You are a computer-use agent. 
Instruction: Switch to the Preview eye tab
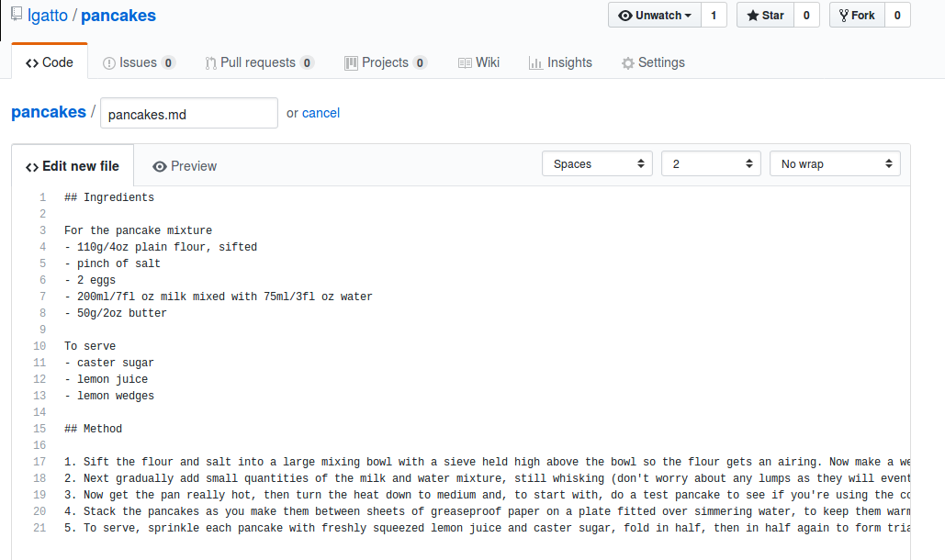click(185, 166)
